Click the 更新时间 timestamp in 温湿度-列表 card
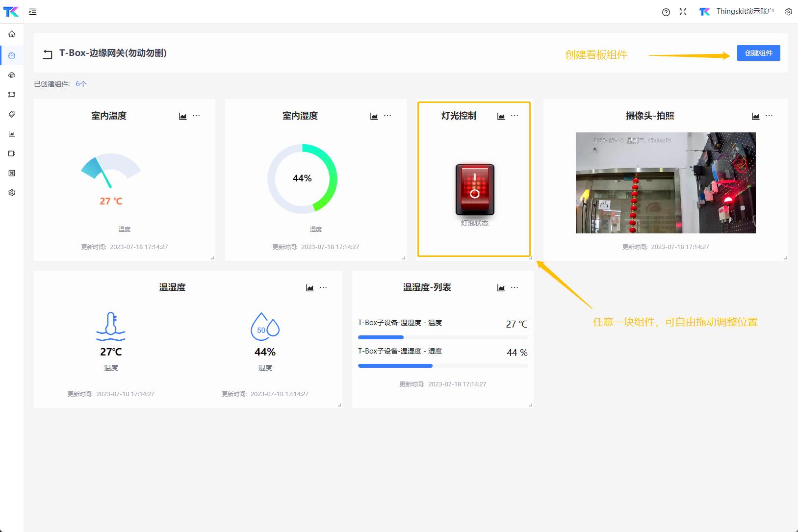798x532 pixels. 443,384
